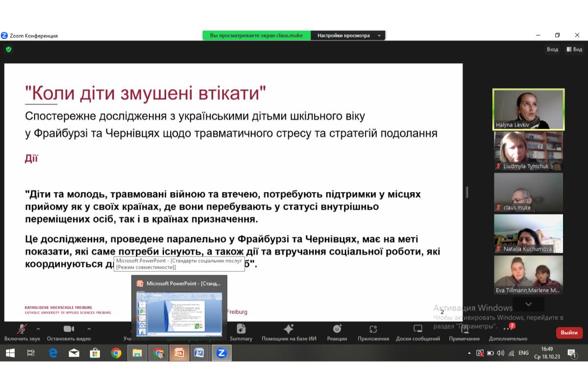Switch to highlighted second Chrome taskbar icon
Image resolution: width=588 pixels, height=392 pixels.
158,353
